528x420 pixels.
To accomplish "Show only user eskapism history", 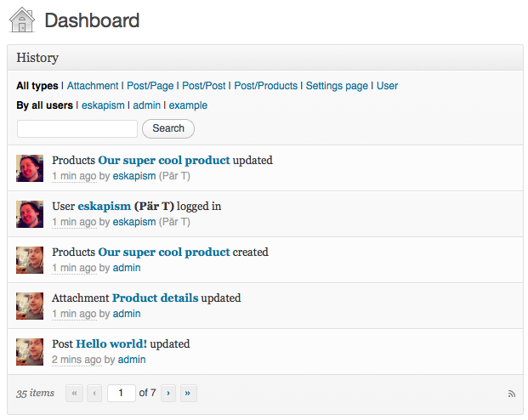I will point(103,105).
